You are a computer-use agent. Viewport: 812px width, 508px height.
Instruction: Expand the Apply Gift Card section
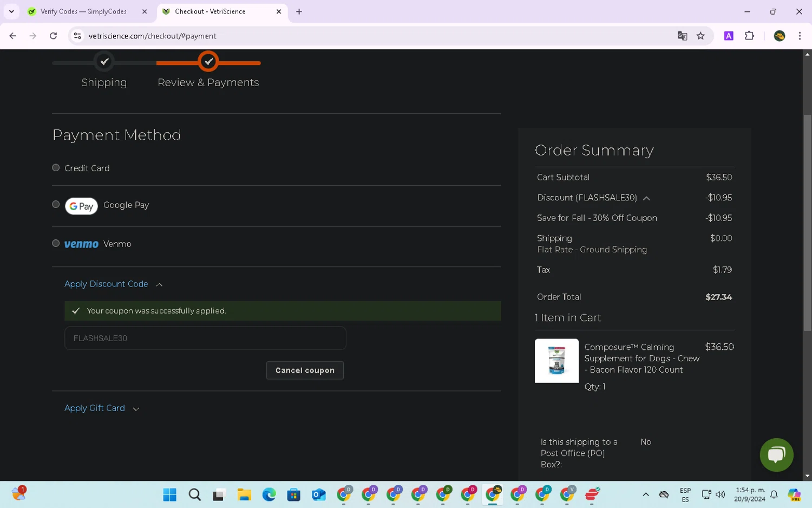102,408
